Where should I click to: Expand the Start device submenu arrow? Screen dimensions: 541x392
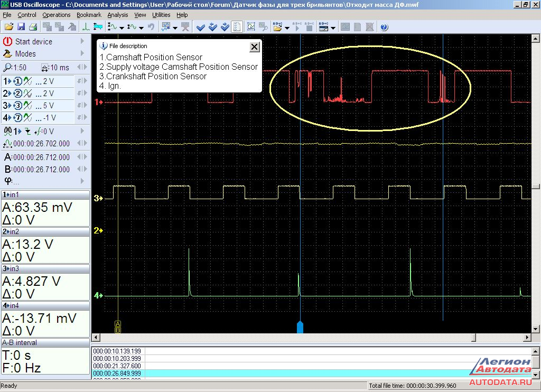[x=82, y=41]
